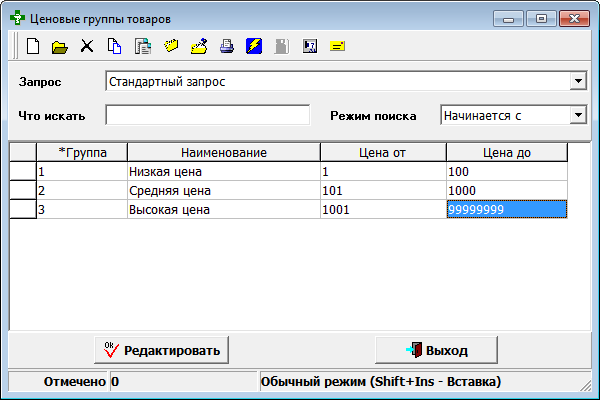The image size is (600, 400).
Task: Click the copy record (two pages) icon
Action: coord(114,46)
